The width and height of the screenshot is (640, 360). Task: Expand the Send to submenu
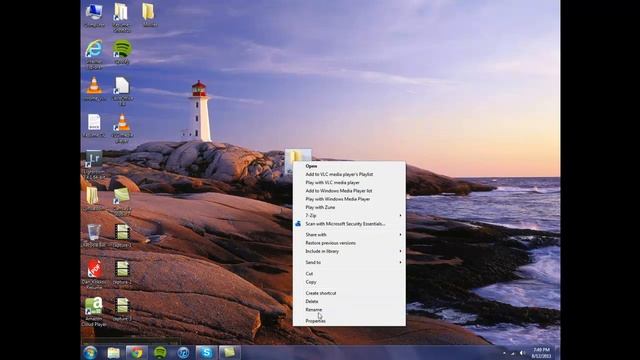click(349, 262)
